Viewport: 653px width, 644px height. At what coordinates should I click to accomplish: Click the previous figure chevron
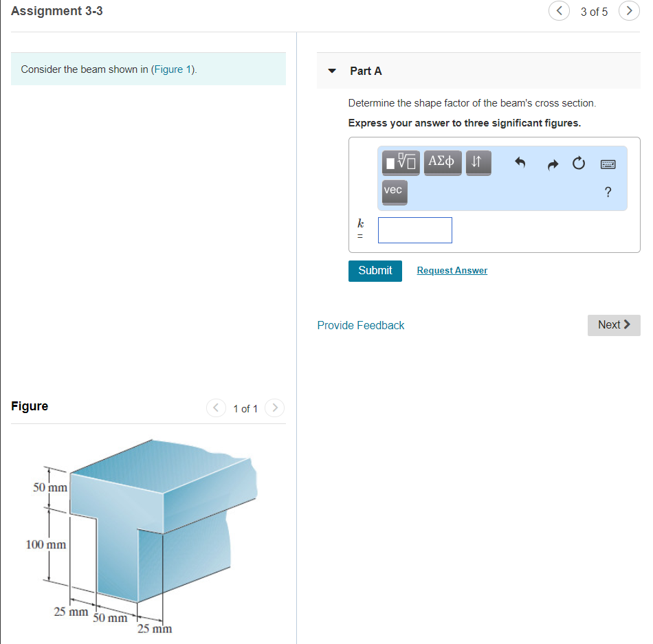216,408
